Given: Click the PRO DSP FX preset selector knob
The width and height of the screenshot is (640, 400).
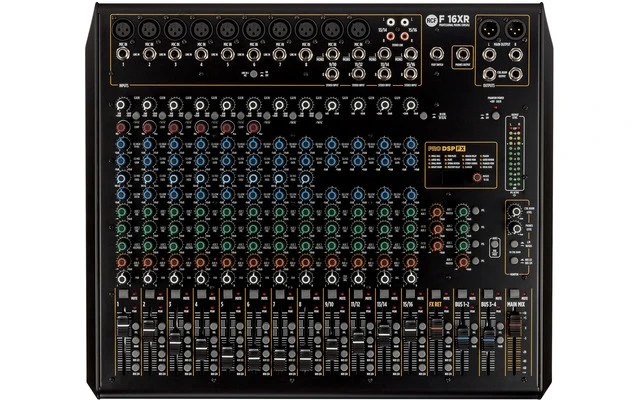Looking at the screenshot, I should coord(476,178).
